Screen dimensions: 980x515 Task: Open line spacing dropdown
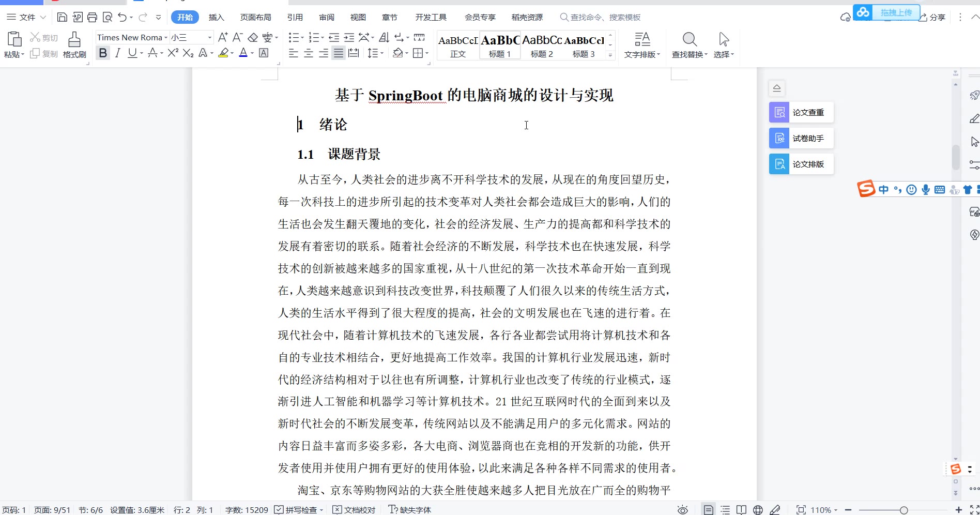[x=381, y=53]
